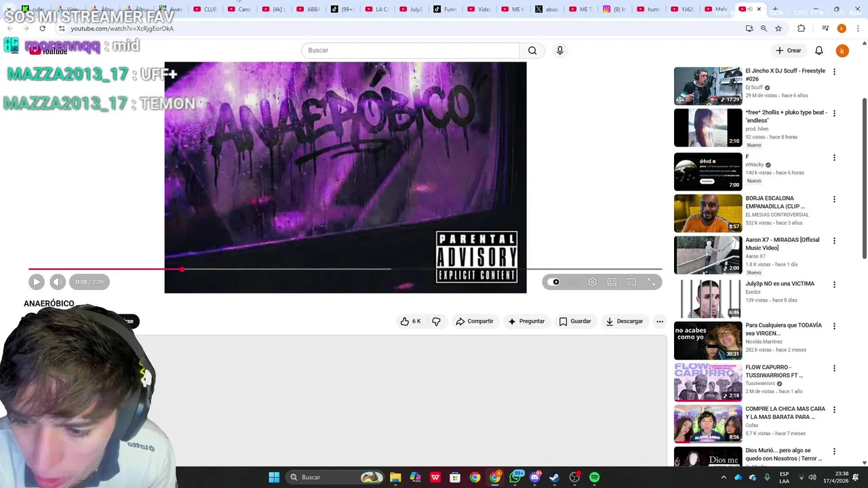Focus the YouTube Buscar search field

(410, 50)
